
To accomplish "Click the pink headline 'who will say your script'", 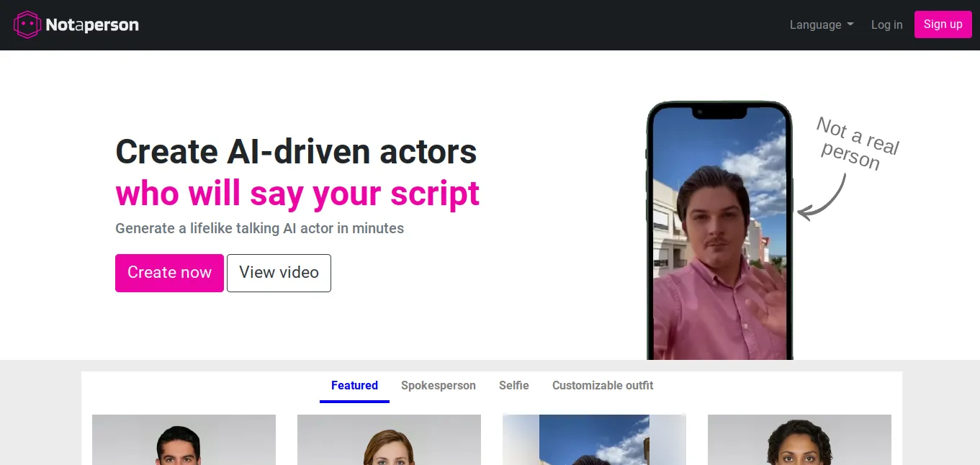I will pos(297,194).
